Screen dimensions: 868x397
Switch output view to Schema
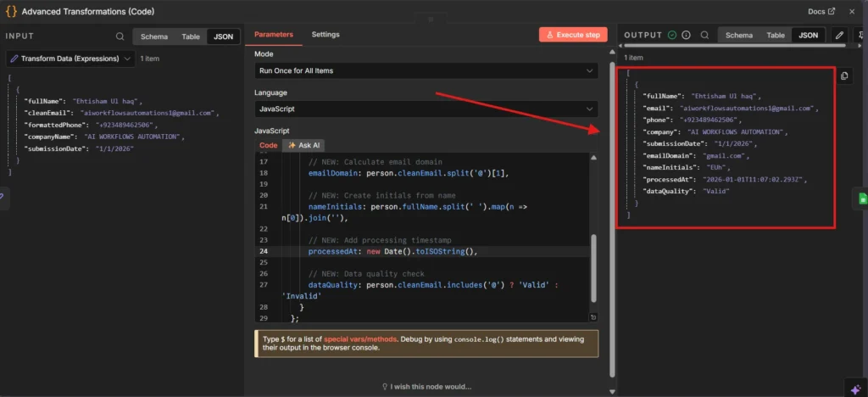739,35
